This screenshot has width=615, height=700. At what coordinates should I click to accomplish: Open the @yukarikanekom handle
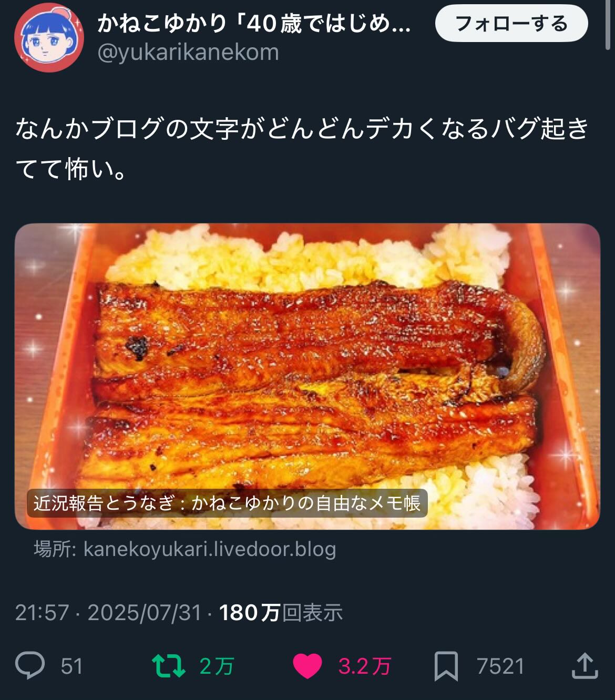(x=188, y=53)
